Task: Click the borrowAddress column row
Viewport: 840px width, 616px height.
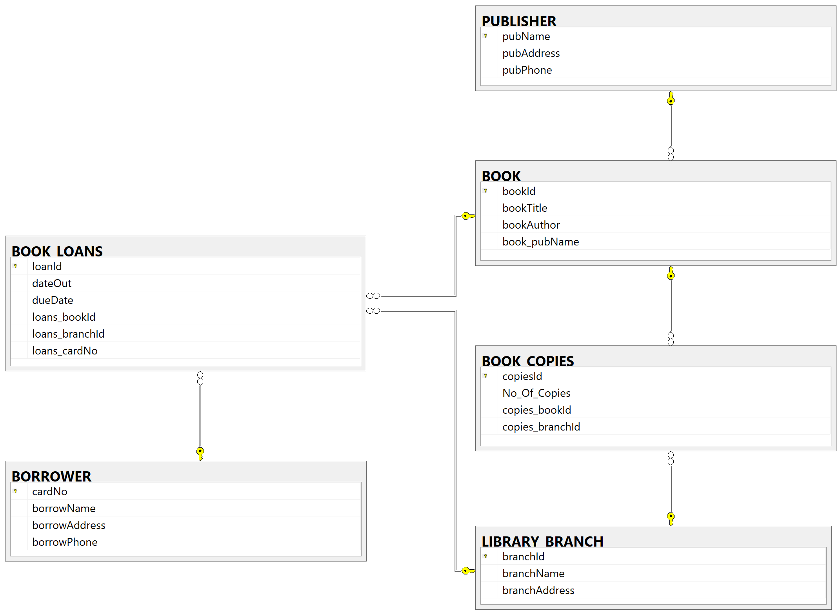Action: coord(69,525)
